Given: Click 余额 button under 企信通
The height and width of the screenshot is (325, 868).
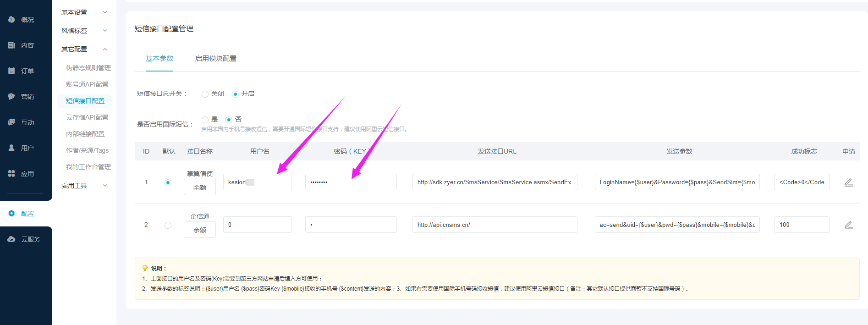Looking at the screenshot, I should 200,230.
